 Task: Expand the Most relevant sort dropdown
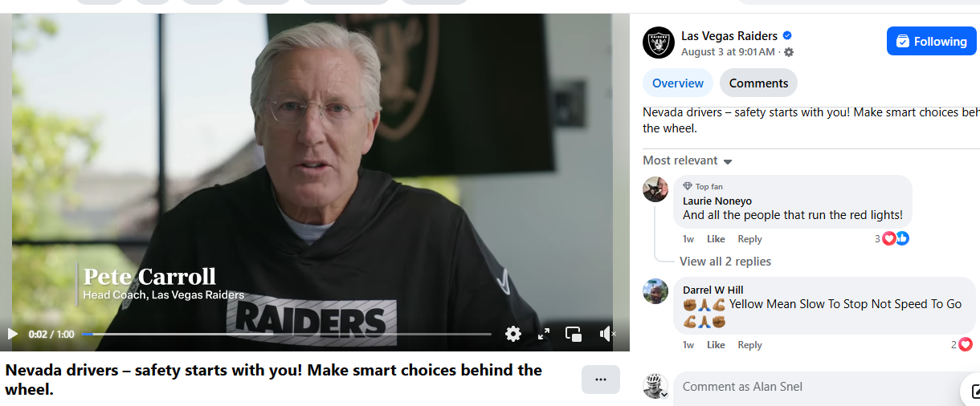[x=688, y=160]
